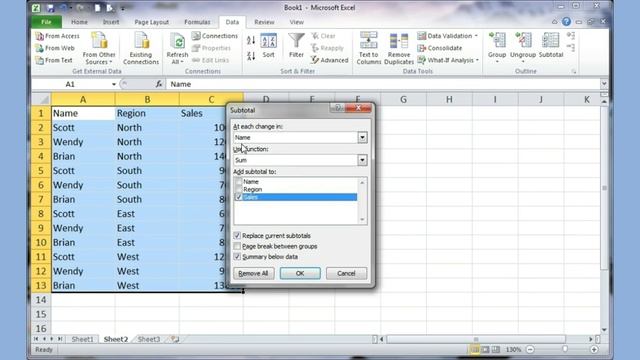640x360 pixels.
Task: Open the Sort dialog
Action: (x=268, y=46)
